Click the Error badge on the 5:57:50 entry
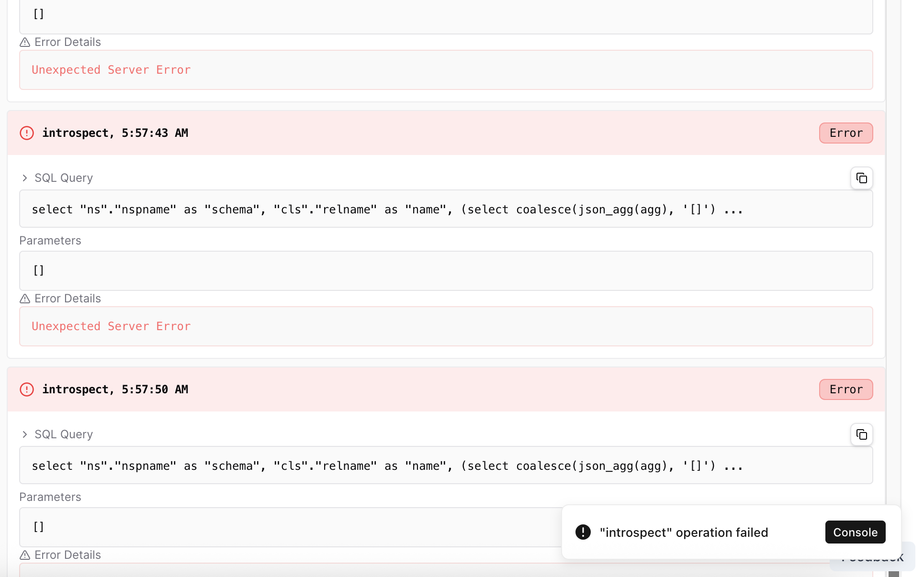The height and width of the screenshot is (577, 924). tap(845, 389)
